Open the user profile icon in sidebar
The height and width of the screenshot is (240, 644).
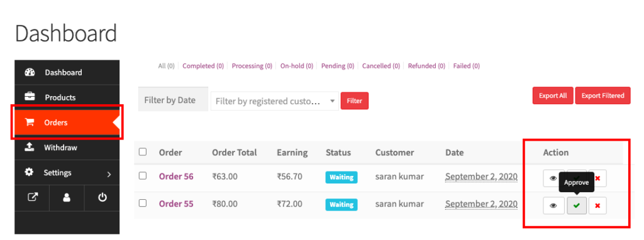click(x=67, y=198)
